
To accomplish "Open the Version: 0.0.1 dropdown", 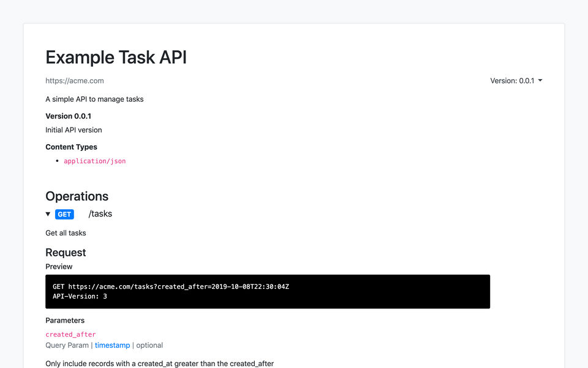I will (516, 81).
